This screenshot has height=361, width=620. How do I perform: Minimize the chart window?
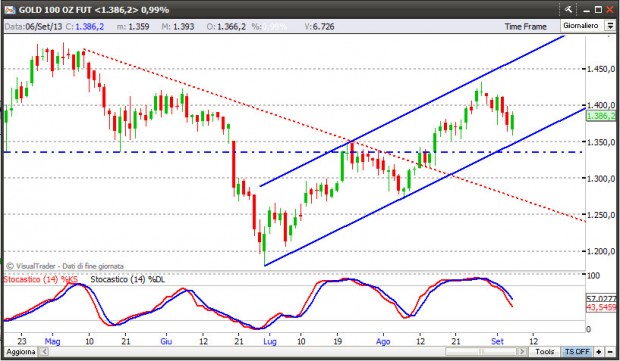point(587,10)
